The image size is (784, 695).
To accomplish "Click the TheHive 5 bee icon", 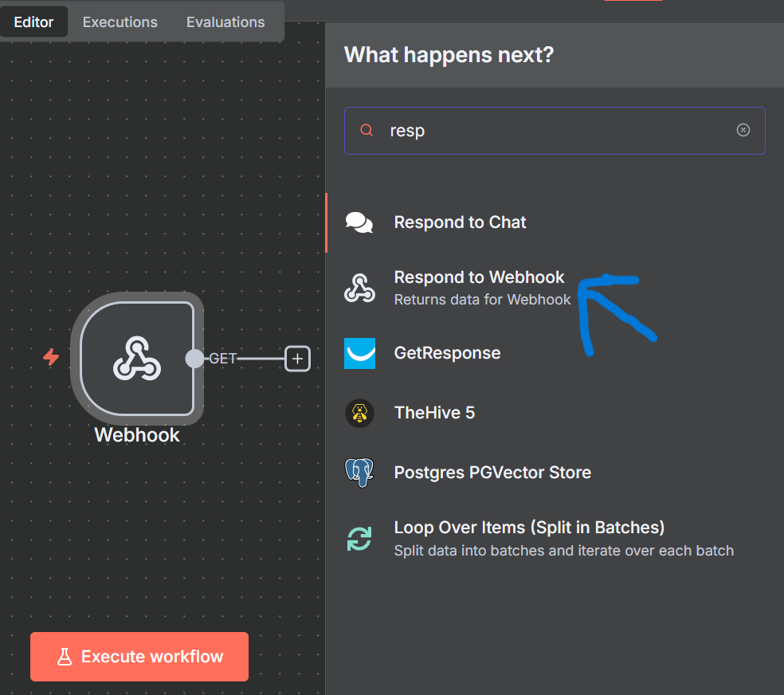I will coord(359,413).
